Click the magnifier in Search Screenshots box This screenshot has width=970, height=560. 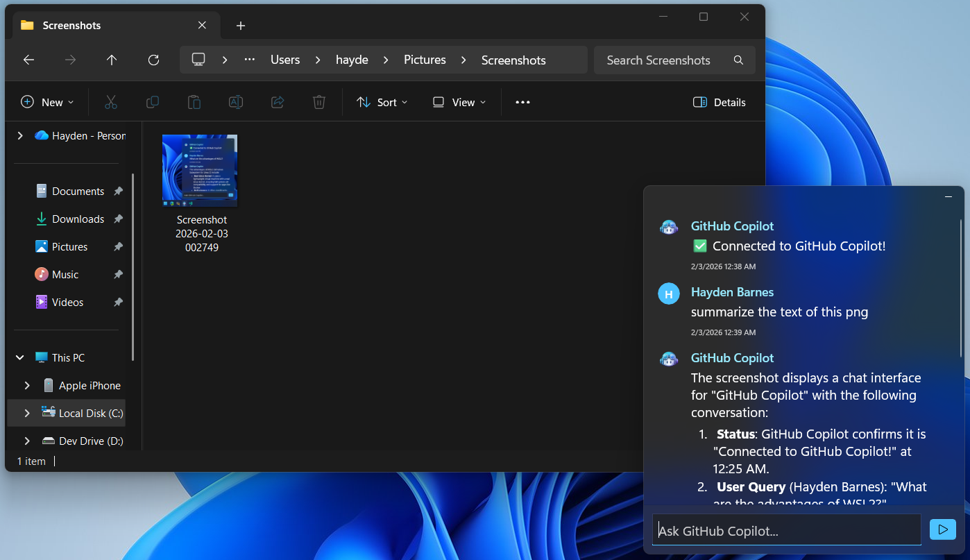738,60
